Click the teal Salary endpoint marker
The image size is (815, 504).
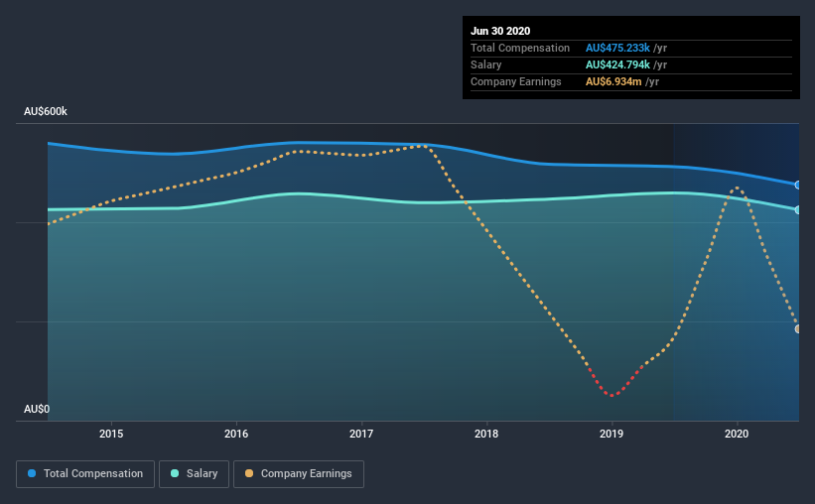(x=797, y=210)
